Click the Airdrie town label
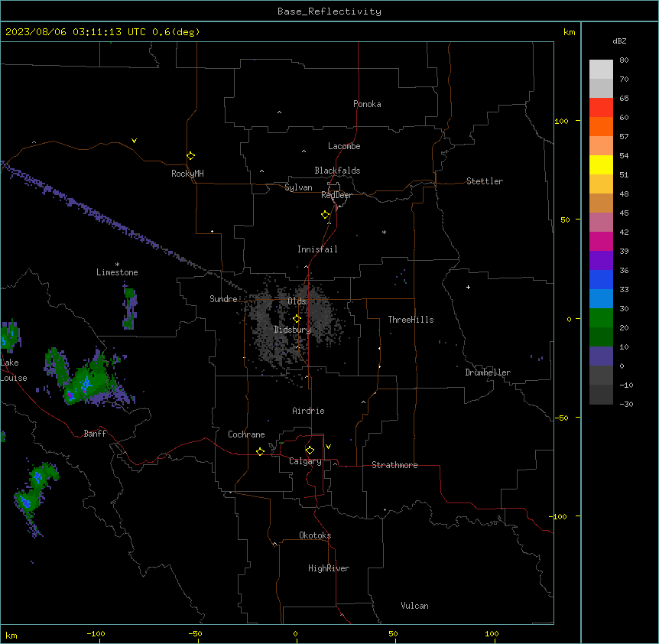The height and width of the screenshot is (644, 659). tap(308, 411)
